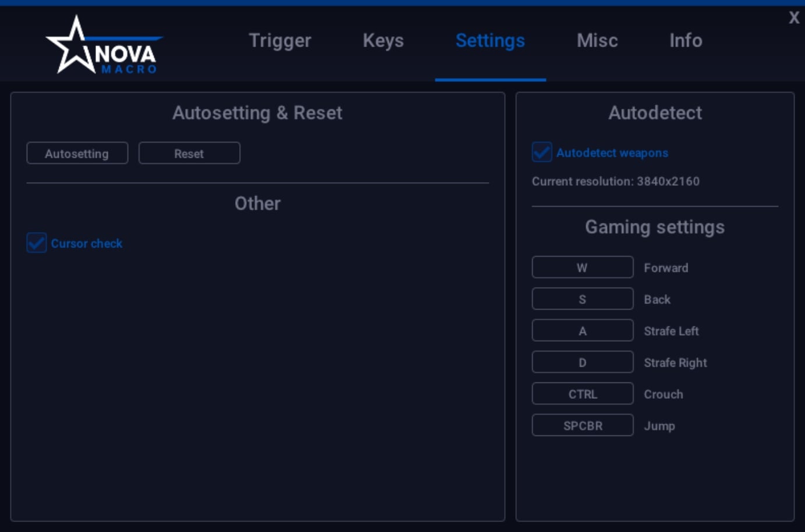Screen dimensions: 805x532
Task: Disable the Cursor check checkbox
Action: point(37,243)
